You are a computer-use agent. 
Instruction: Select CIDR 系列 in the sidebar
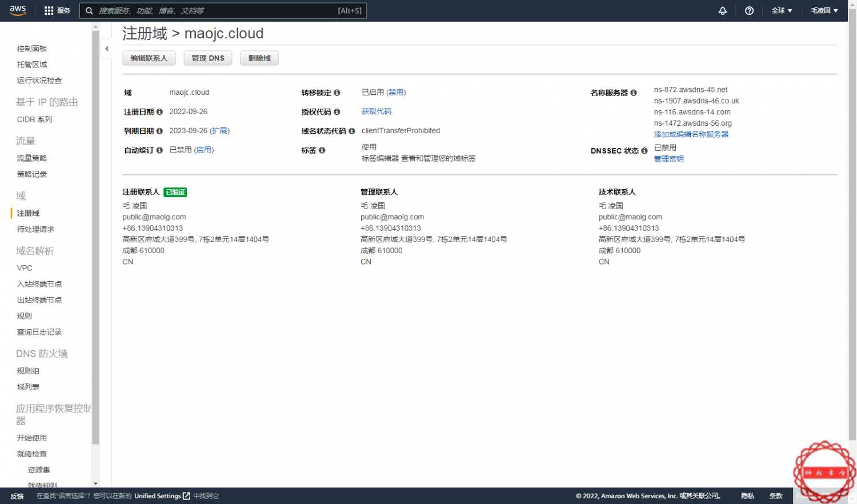tap(34, 119)
